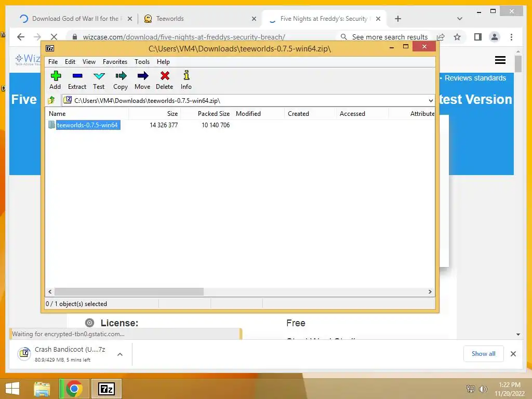Click See more search results
The width and height of the screenshot is (532, 399).
pos(385,37)
